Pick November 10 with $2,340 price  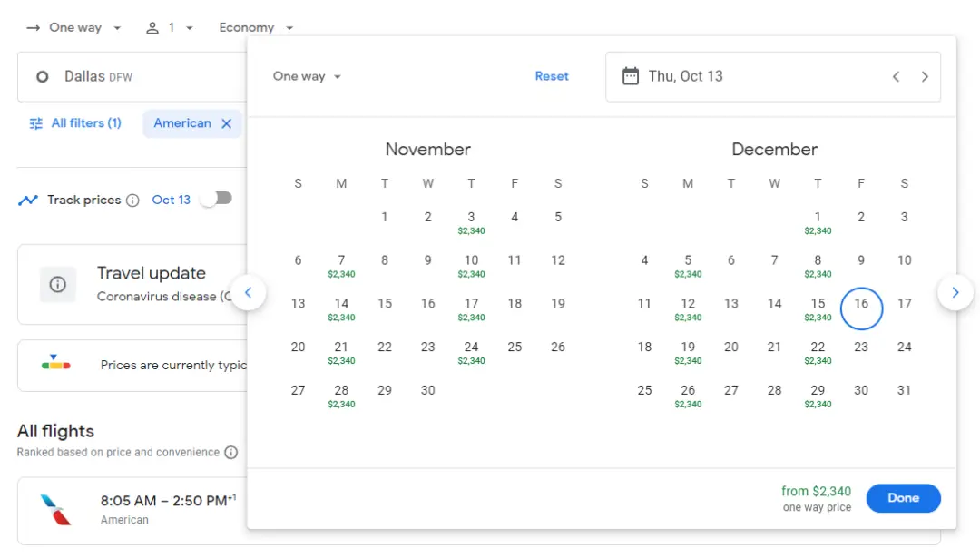pos(471,265)
